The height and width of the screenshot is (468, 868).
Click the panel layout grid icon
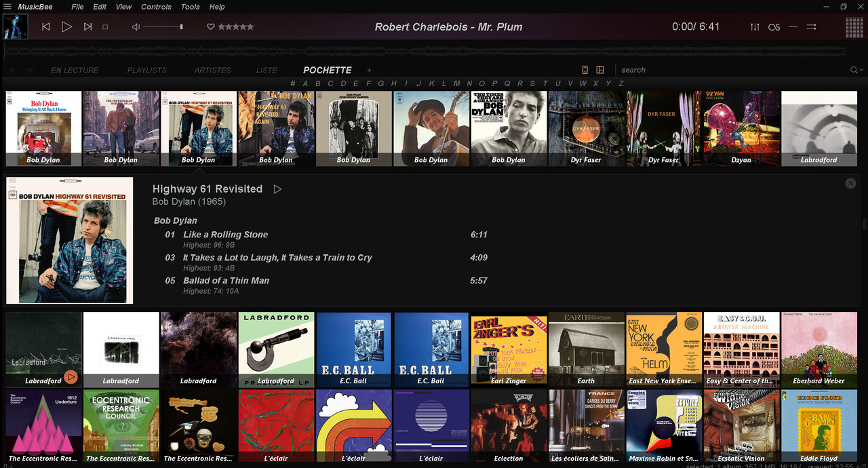click(600, 70)
